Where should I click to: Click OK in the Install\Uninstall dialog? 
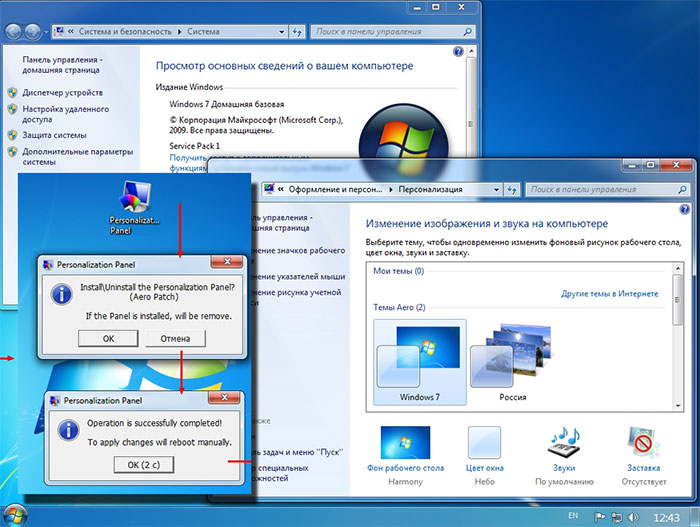pos(108,339)
